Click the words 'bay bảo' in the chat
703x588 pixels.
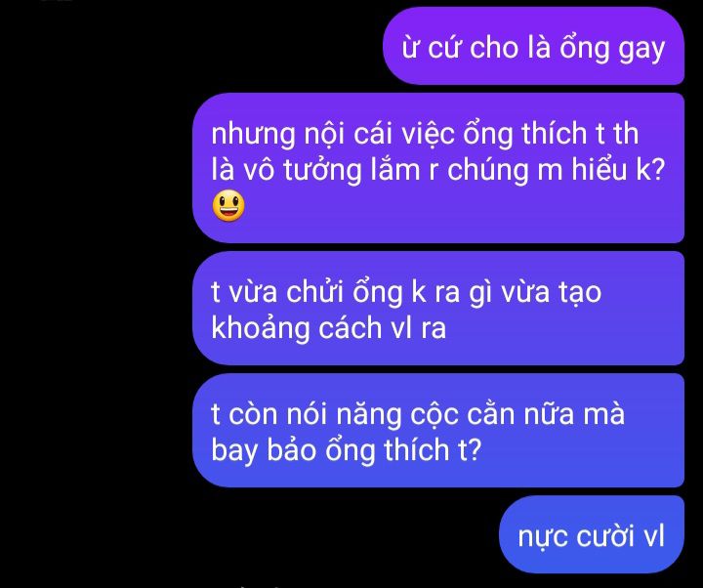(264, 450)
